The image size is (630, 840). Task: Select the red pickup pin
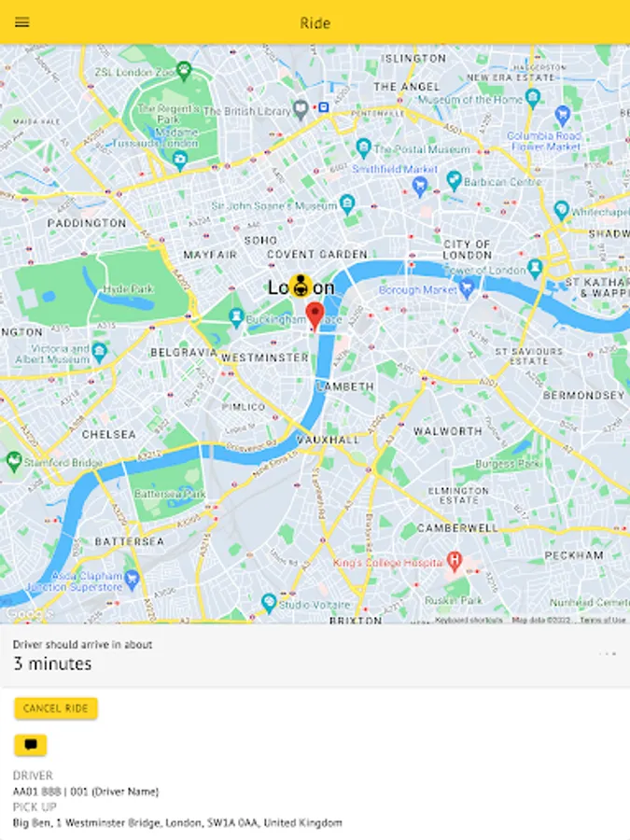tap(315, 316)
